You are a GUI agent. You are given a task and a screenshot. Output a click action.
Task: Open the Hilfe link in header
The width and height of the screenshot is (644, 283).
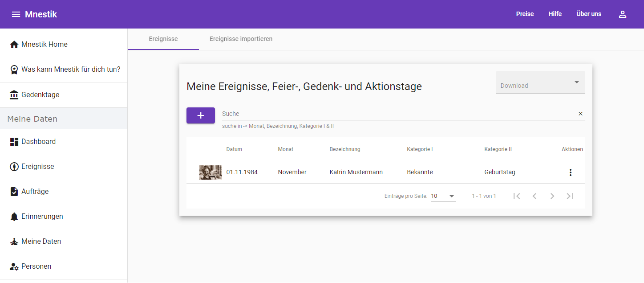point(555,14)
